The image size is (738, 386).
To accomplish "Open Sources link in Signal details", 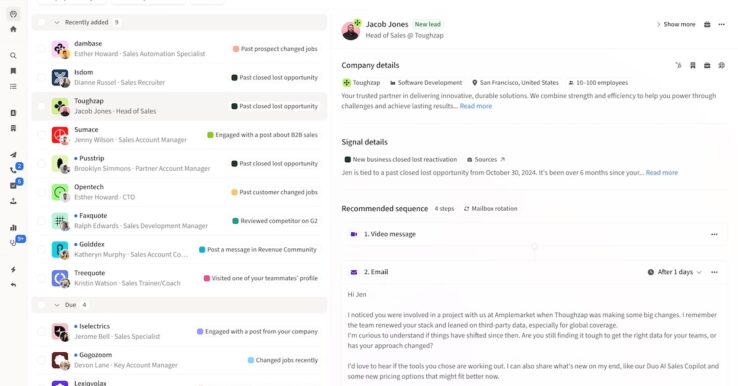I will tap(486, 160).
